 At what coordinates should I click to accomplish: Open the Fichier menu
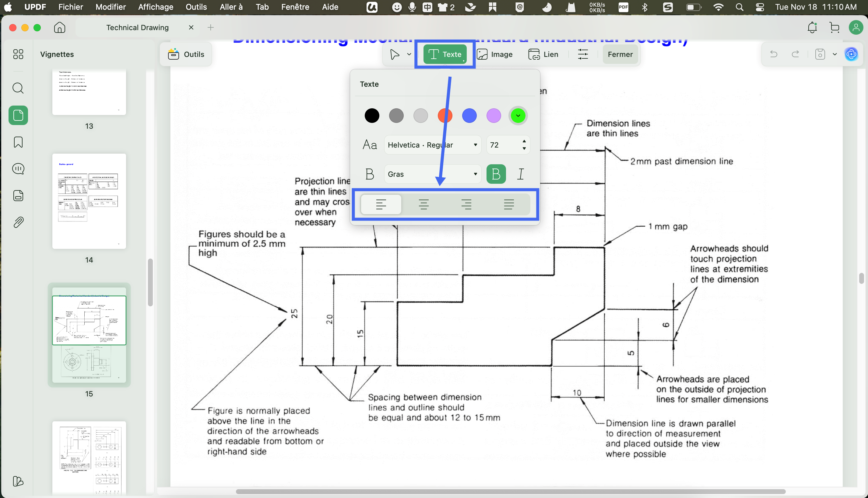71,7
